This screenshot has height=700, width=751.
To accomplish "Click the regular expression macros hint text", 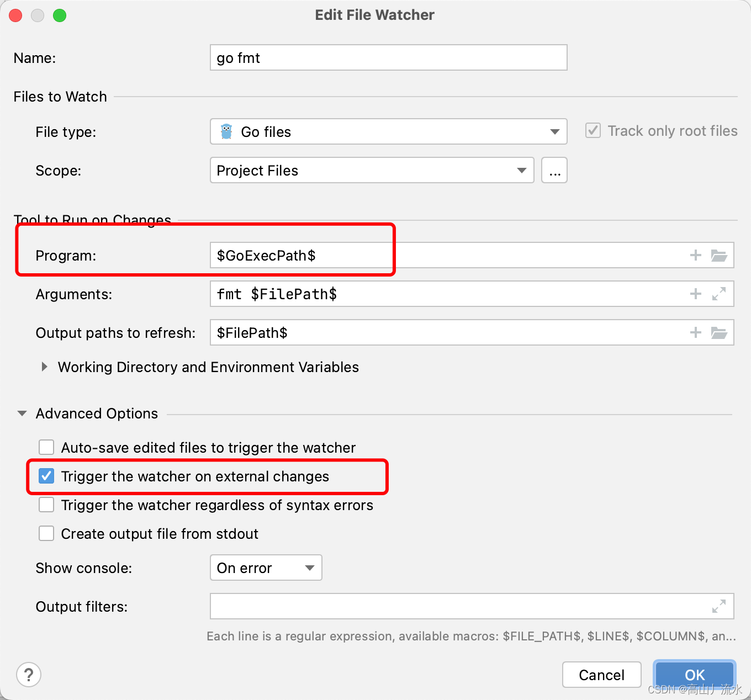I will point(471,636).
